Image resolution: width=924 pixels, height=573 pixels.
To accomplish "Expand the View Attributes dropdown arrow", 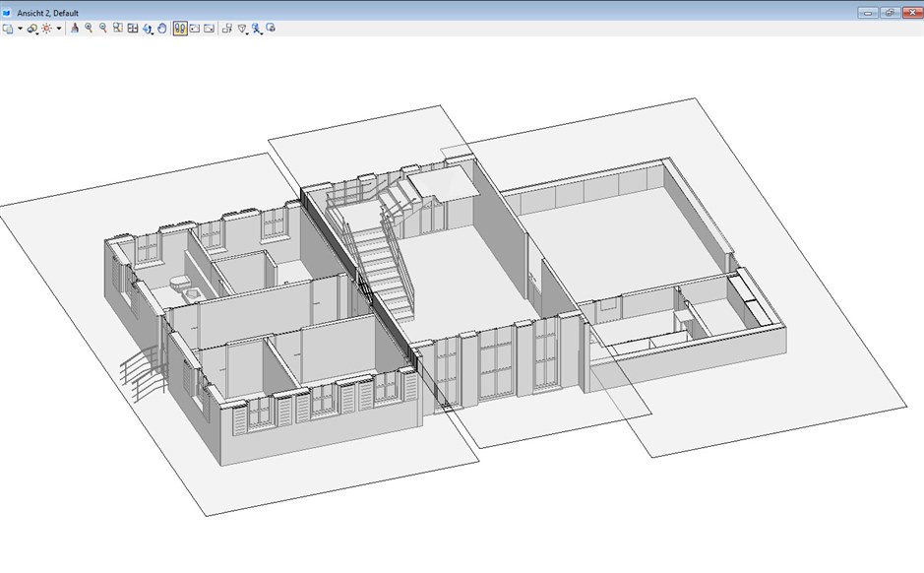I will pos(20,29).
